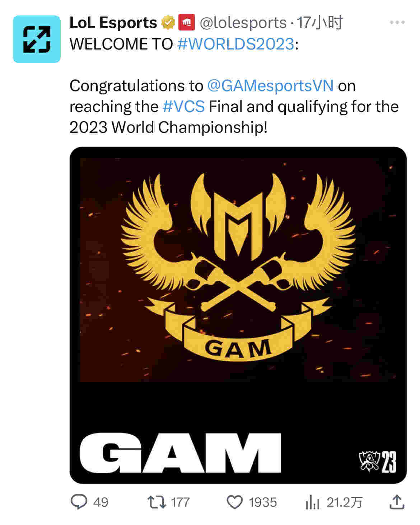Screen dimensions: 420x525
Task: Open the #WORLDS2023 hashtag
Action: tap(236, 44)
